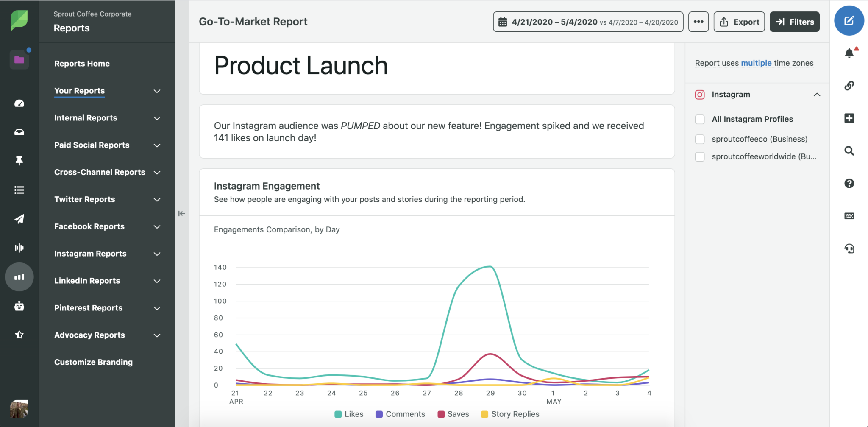The height and width of the screenshot is (427, 868).
Task: Select the Publishing paper plane icon
Action: point(19,219)
